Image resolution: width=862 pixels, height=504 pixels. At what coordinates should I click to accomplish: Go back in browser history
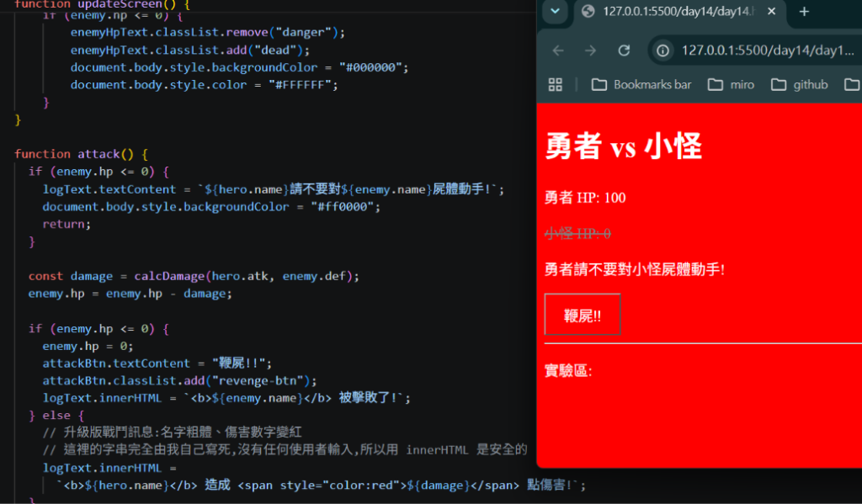click(558, 50)
